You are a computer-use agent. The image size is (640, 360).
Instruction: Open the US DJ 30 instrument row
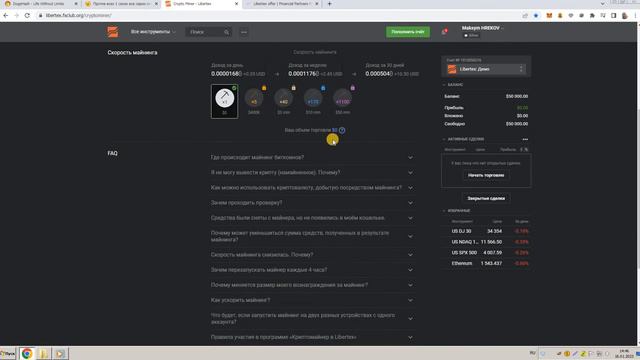coord(486,231)
